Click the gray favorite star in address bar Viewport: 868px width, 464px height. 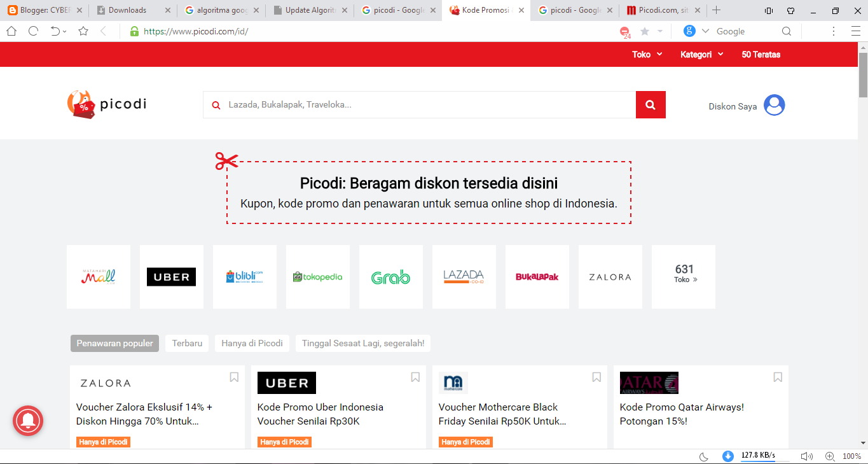coord(645,31)
